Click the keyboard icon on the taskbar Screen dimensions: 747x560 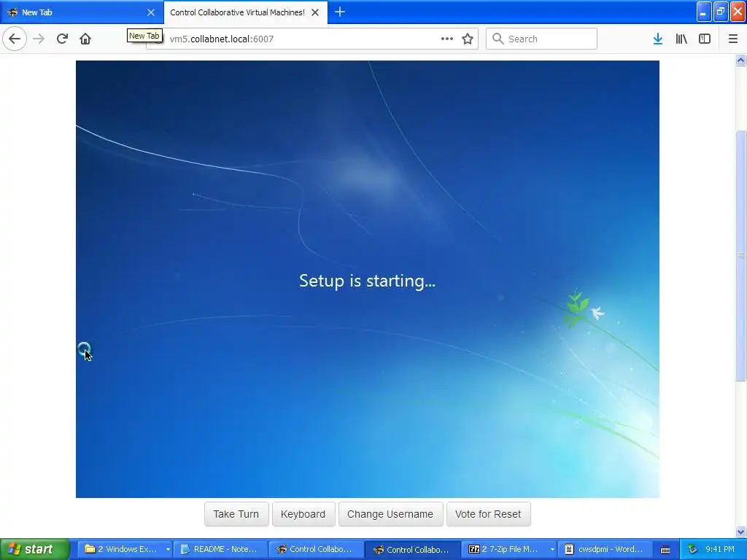click(x=665, y=550)
